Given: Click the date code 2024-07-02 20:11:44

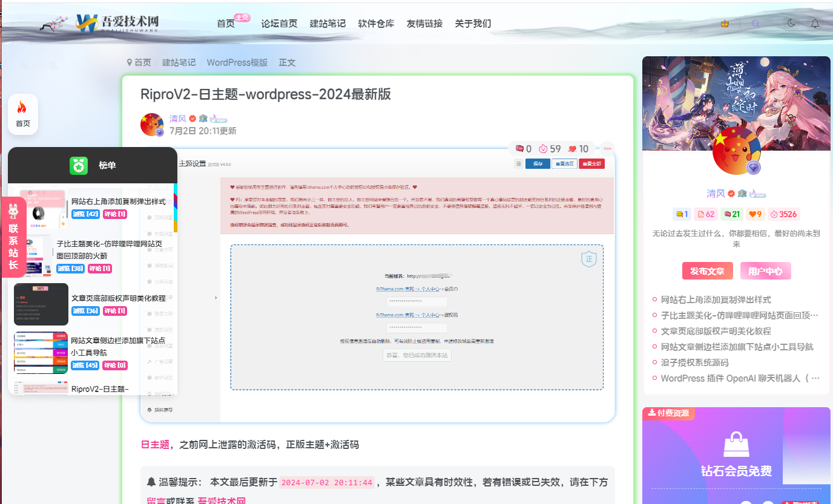Looking at the screenshot, I should tap(328, 482).
